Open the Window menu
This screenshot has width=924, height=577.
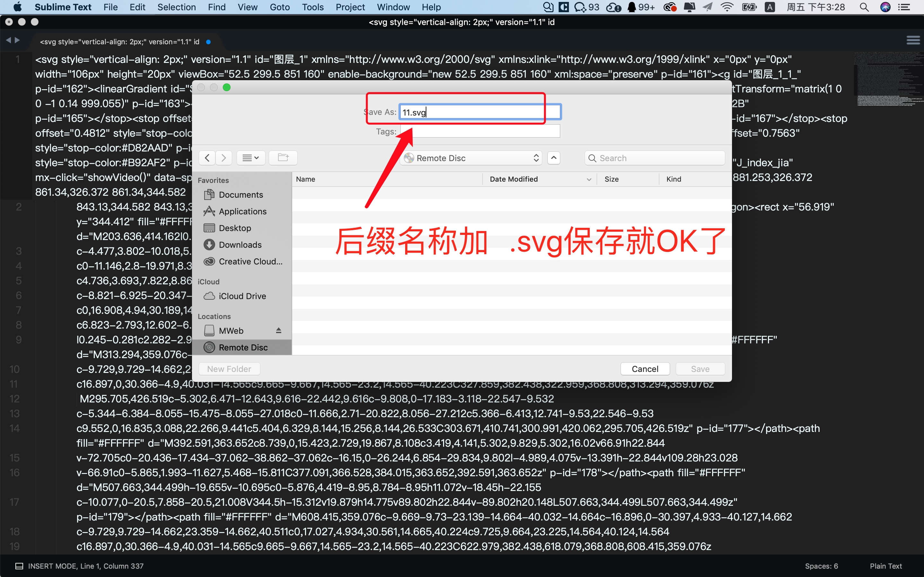point(393,7)
